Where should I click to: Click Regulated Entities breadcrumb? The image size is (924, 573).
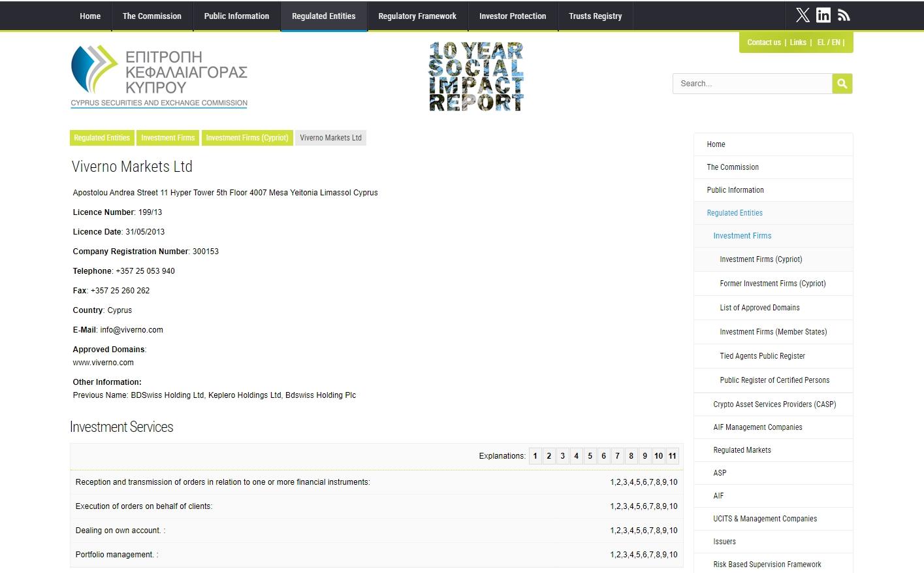tap(102, 138)
